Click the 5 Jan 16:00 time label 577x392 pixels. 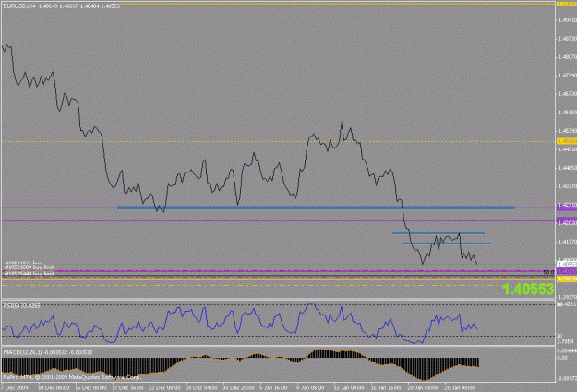[x=273, y=387]
